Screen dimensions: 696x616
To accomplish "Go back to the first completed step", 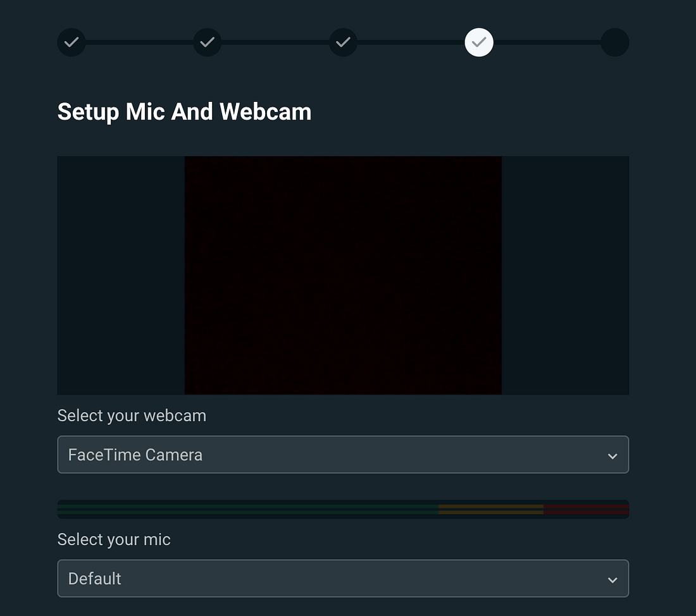I will 71,42.
